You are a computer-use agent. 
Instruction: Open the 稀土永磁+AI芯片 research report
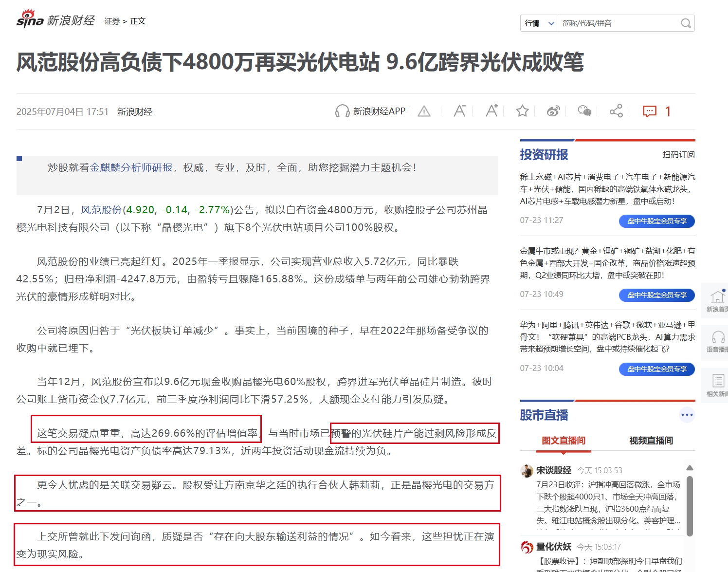[607, 189]
